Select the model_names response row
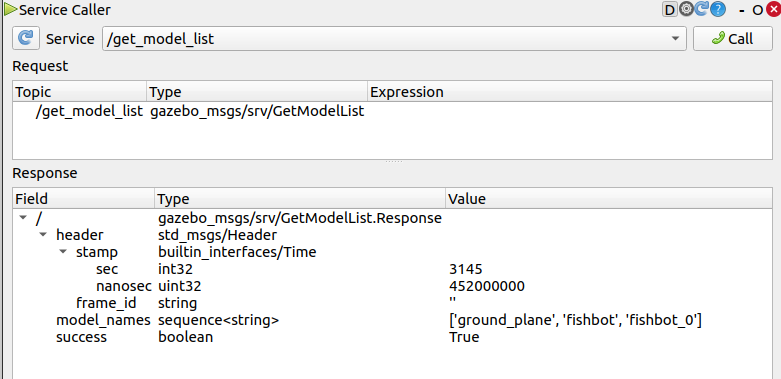This screenshot has width=781, height=379. point(392,320)
